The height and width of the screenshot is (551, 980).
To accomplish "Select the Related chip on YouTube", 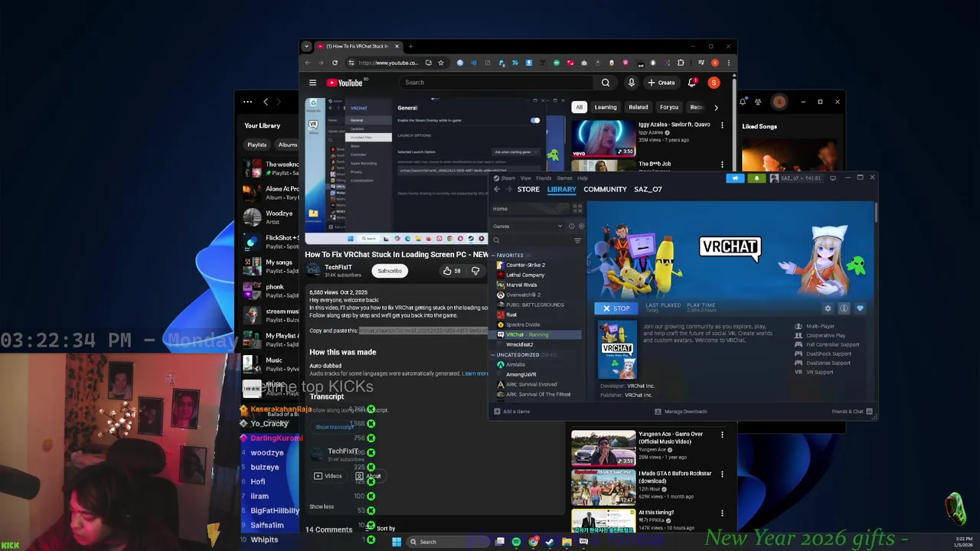I will [x=638, y=107].
